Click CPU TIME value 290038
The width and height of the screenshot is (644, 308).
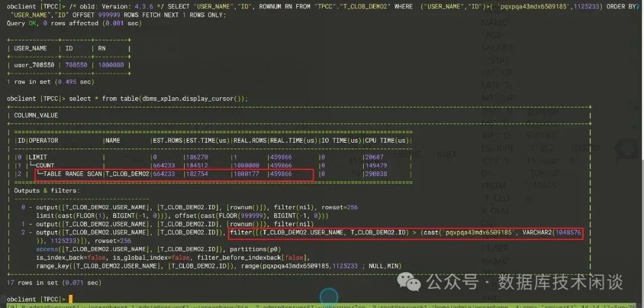click(376, 174)
